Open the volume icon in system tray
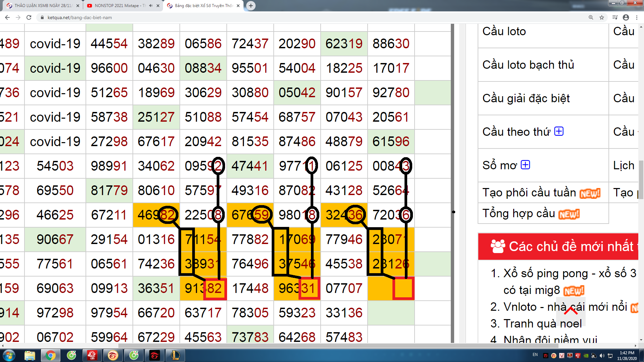 (602, 356)
